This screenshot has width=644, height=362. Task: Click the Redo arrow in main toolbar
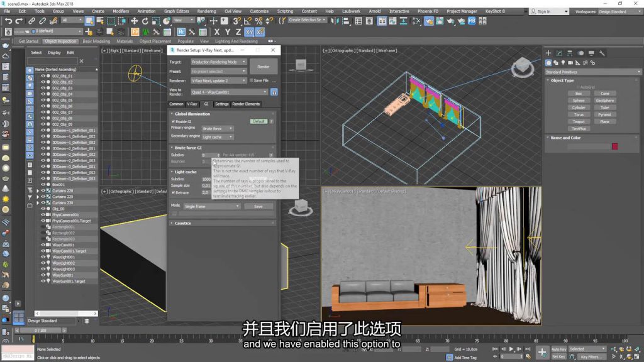click(x=19, y=21)
